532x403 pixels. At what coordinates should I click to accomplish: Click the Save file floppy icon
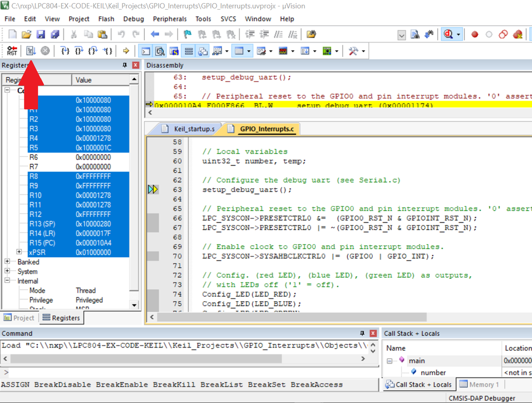40,35
